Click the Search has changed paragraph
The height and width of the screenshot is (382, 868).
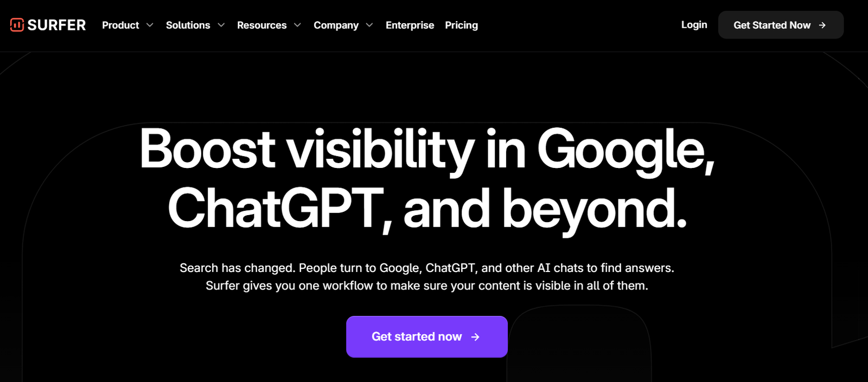point(427,277)
